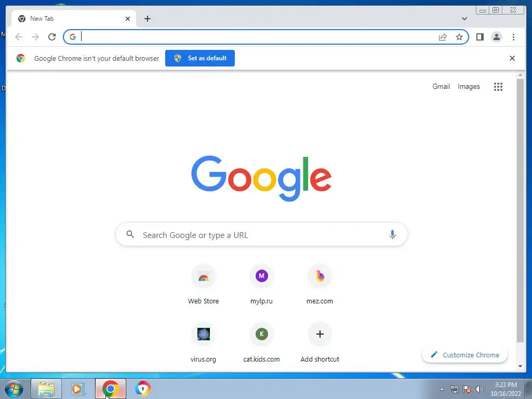The width and height of the screenshot is (532, 399).
Task: Open the Windows Start menu
Action: (14, 389)
